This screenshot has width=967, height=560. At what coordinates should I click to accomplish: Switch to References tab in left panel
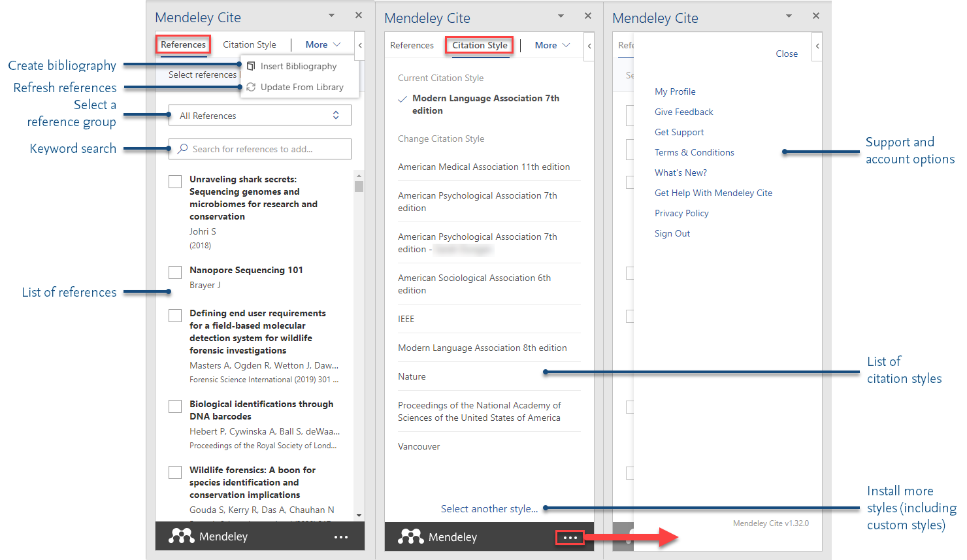184,44
